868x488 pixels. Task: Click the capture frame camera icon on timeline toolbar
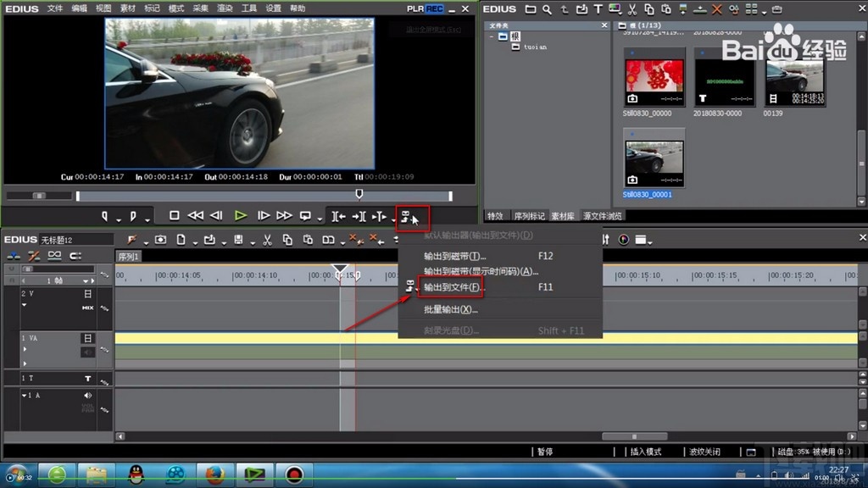(160, 240)
